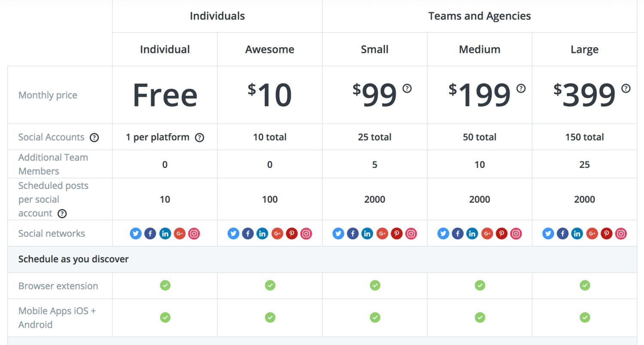Open help icon beside '1 per platform'

199,138
